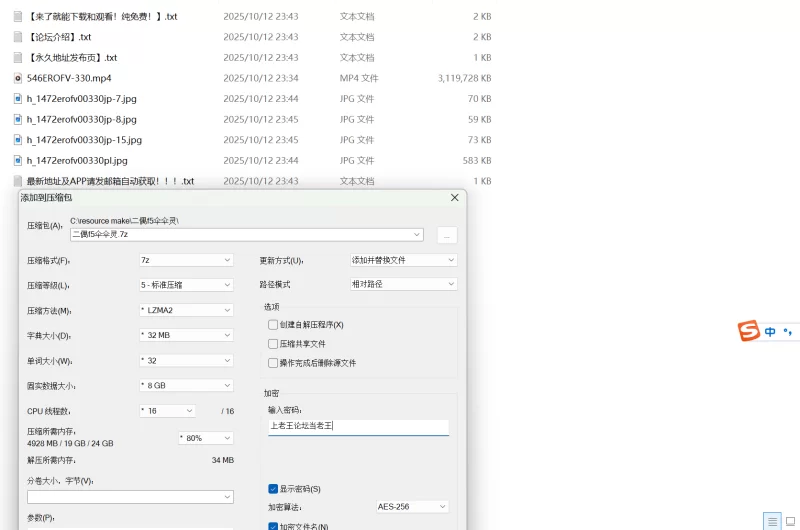Check the 压缩共享文件 option
Image resolution: width=800 pixels, height=530 pixels.
pos(273,344)
